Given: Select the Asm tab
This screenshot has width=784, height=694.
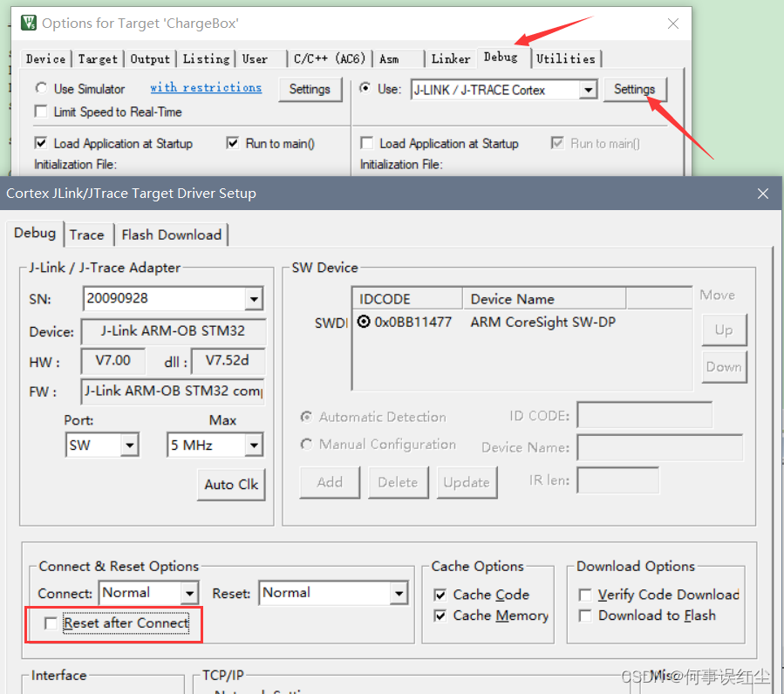Looking at the screenshot, I should [389, 59].
